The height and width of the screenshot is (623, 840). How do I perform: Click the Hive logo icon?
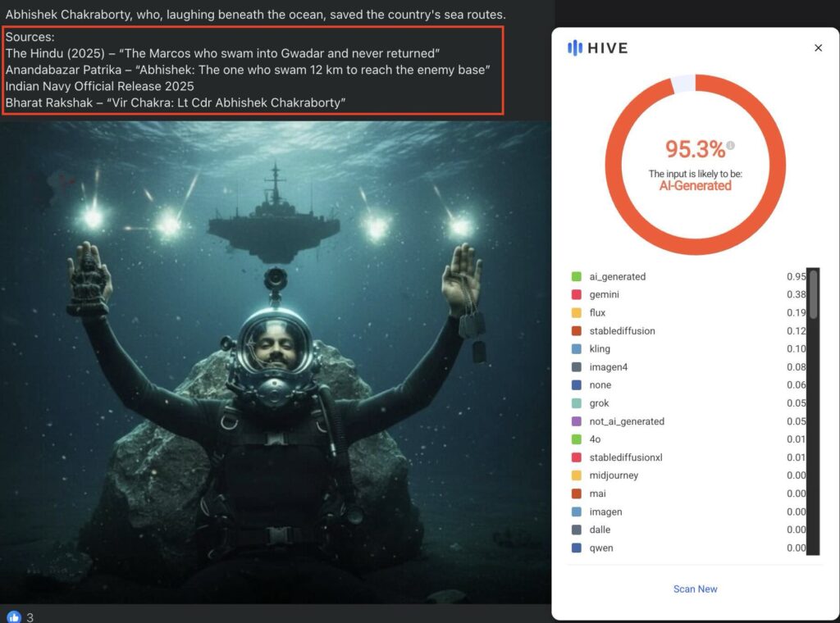(575, 48)
